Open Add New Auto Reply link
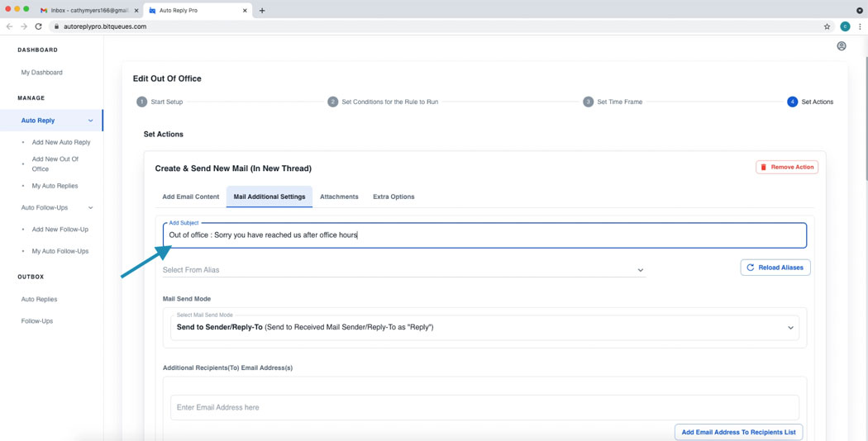868x441 pixels. [61, 142]
